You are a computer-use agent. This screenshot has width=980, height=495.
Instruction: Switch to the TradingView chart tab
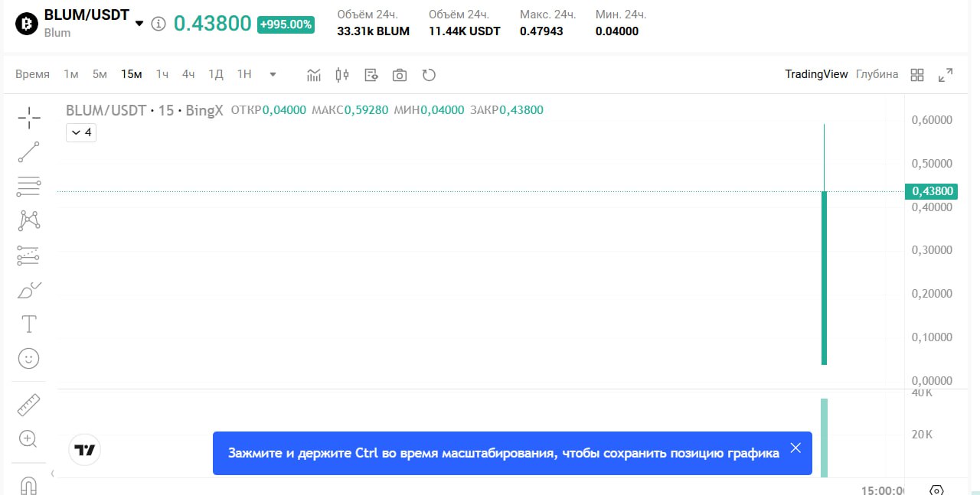pyautogui.click(x=816, y=74)
